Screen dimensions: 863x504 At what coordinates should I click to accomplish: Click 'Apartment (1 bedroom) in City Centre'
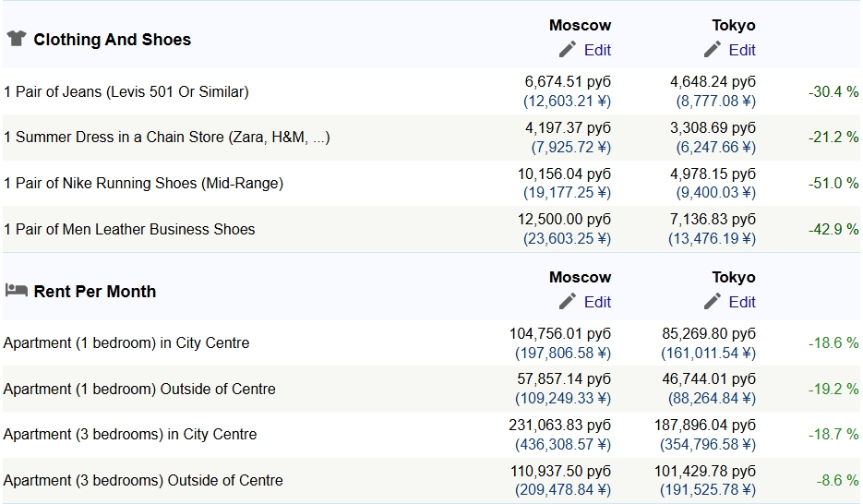(x=126, y=342)
